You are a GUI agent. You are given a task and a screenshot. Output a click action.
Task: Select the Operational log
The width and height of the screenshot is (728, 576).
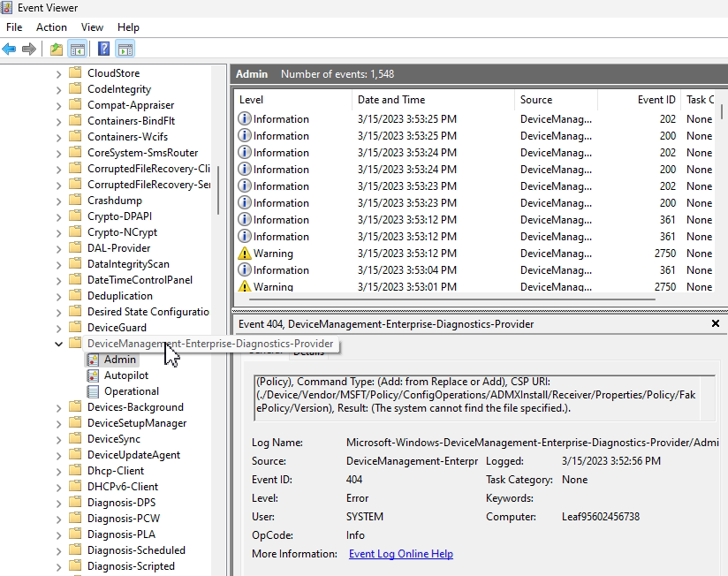click(132, 391)
